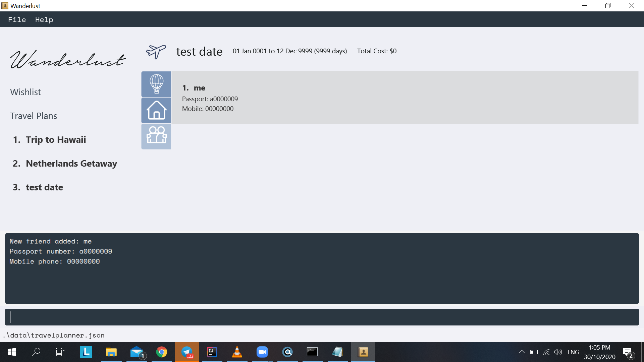Select Wishlist in the sidebar
This screenshot has width=644, height=362.
[x=25, y=92]
